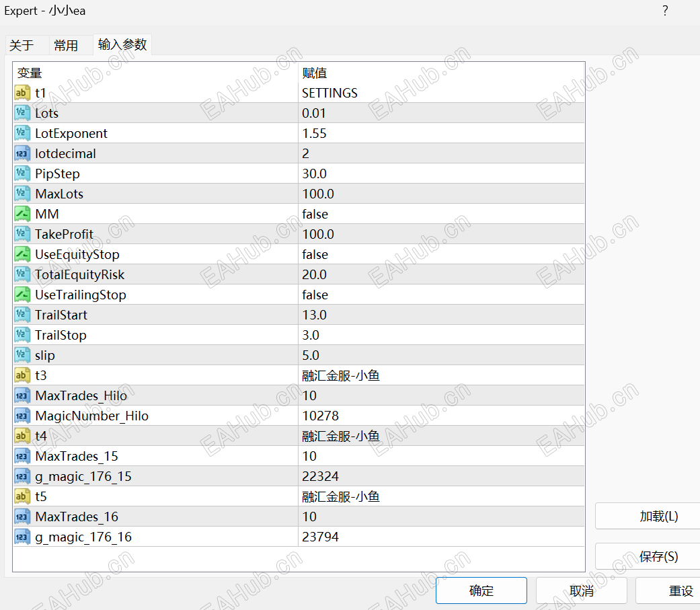
Task: Select the MagicNumber_Hilo variable name
Action: [x=91, y=416]
